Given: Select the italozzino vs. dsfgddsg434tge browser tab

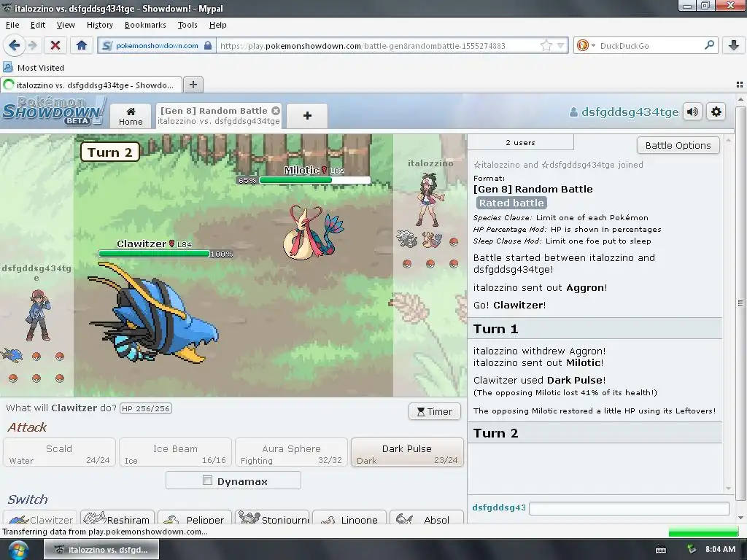Looking at the screenshot, I should (x=91, y=85).
